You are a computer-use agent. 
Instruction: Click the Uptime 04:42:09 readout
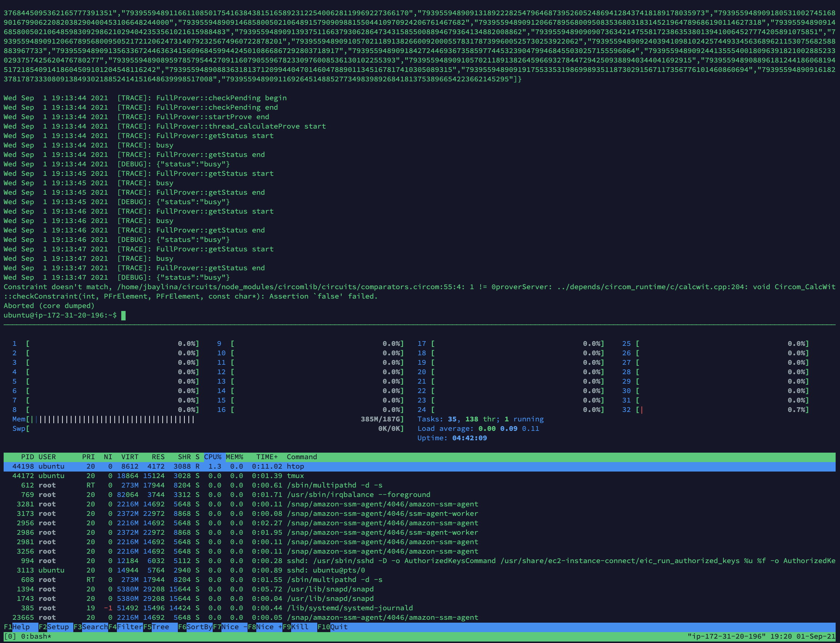tap(452, 438)
